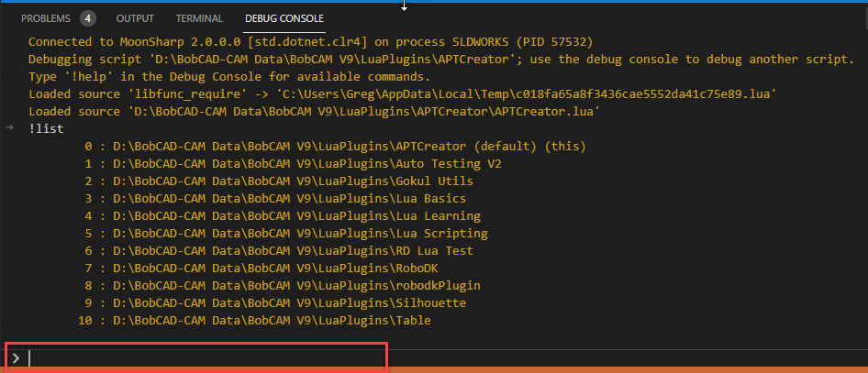Image resolution: width=868 pixels, height=373 pixels.
Task: Open the OUTPUT tab
Action: pos(137,18)
